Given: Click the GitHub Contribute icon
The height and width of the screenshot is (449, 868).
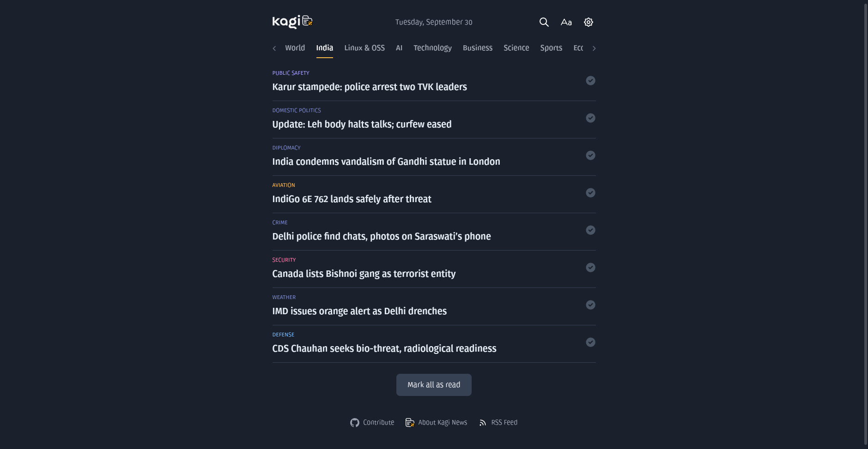Looking at the screenshot, I should tap(354, 423).
